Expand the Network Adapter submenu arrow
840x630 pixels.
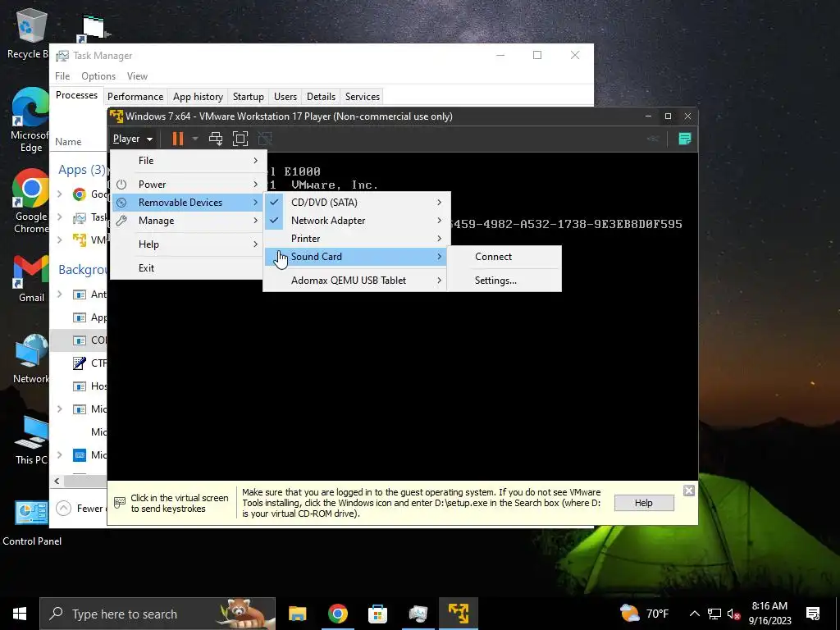(440, 221)
